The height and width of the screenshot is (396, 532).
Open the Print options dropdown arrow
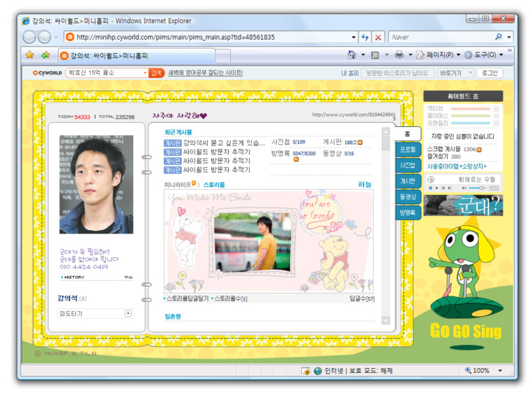point(410,54)
